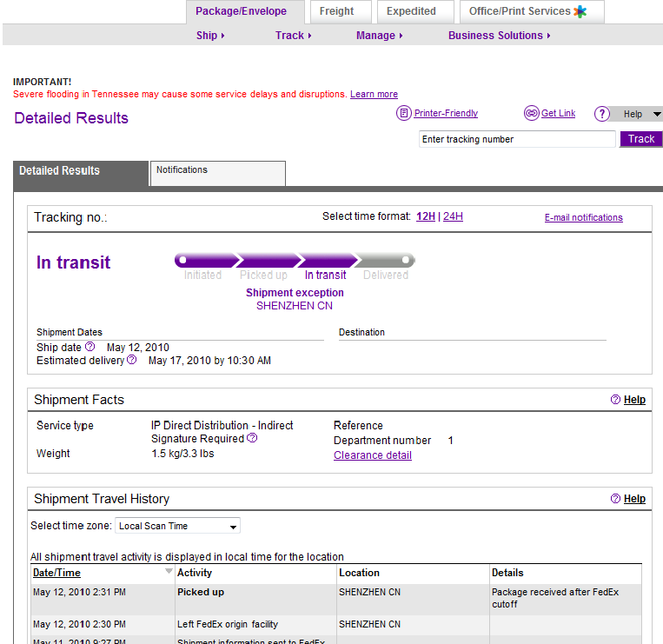Click the Shipment Travel History Help link
Viewport: 663px width, 644px height.
(634, 499)
